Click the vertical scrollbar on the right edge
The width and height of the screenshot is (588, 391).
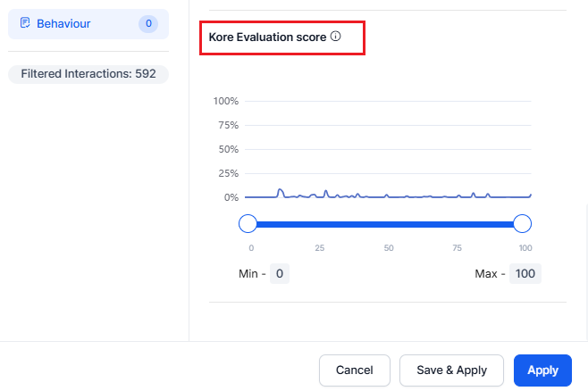(586, 270)
